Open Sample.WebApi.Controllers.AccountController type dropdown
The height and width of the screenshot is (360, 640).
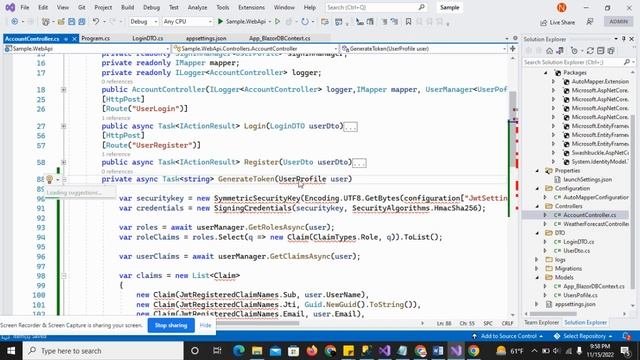[x=256, y=49]
